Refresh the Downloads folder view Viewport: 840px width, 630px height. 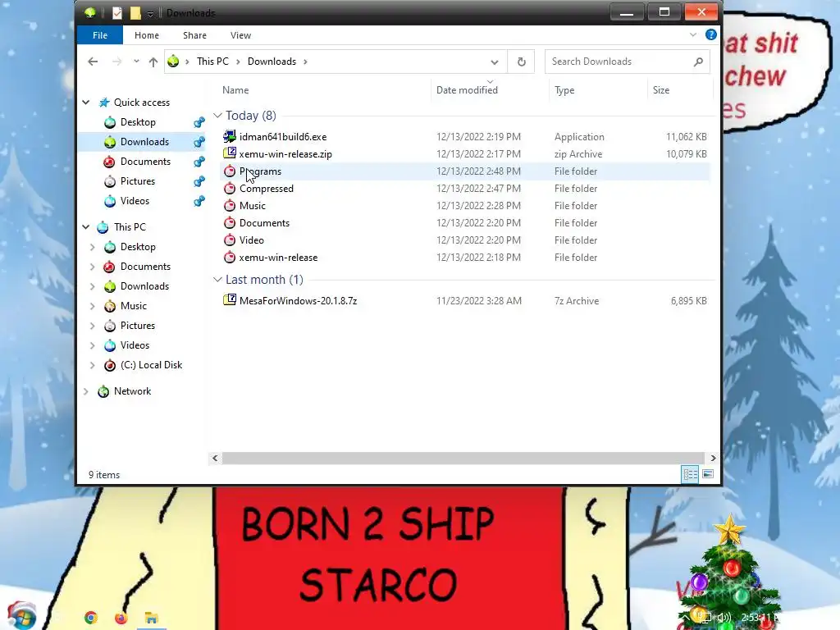(x=521, y=62)
